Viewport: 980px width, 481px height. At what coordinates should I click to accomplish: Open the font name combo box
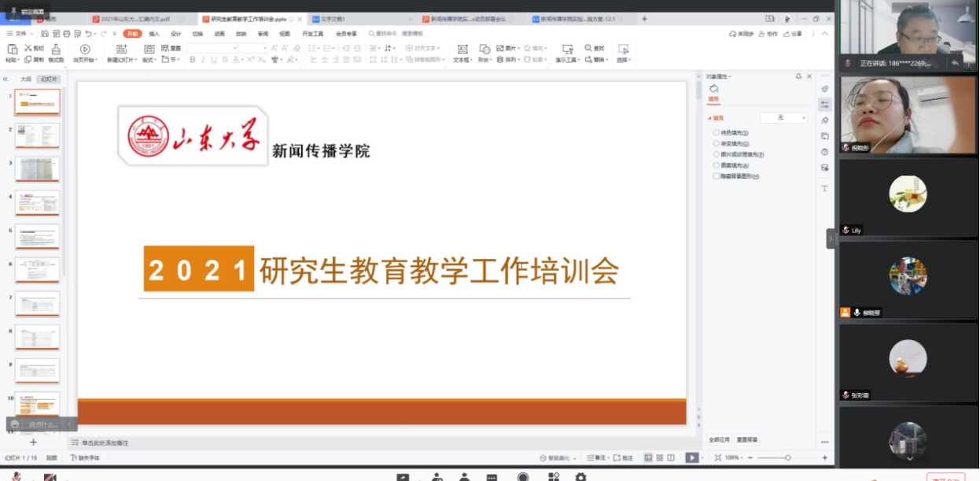pos(212,48)
